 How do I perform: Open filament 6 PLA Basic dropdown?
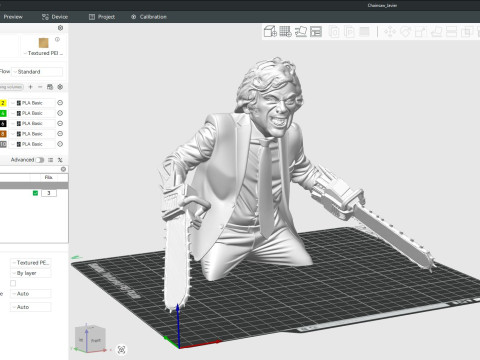click(x=32, y=124)
